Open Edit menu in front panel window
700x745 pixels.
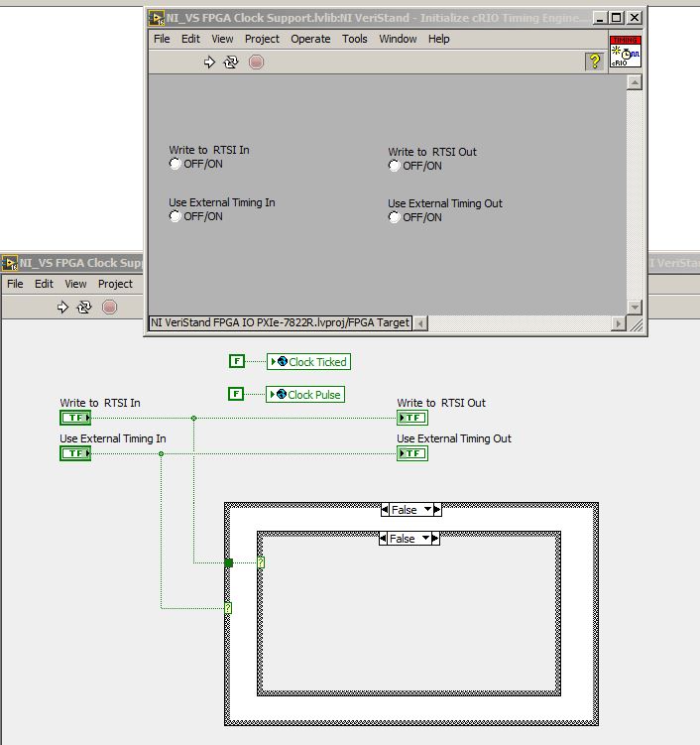point(190,39)
